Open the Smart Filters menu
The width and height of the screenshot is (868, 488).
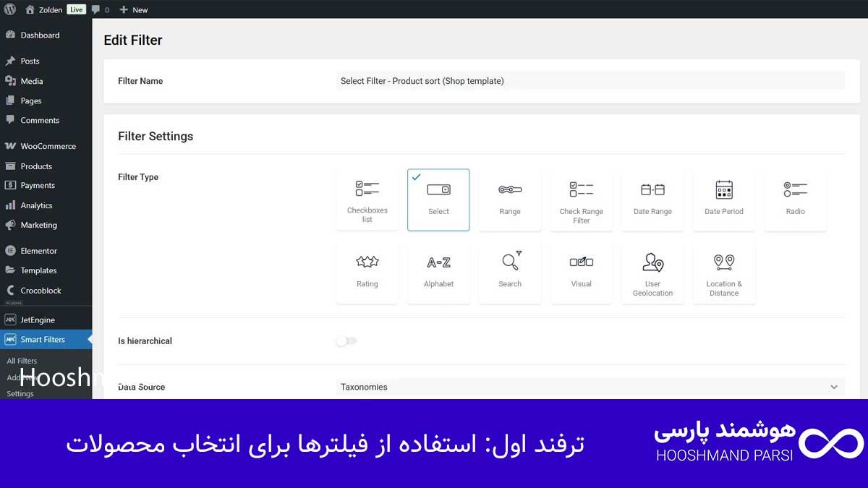tap(46, 339)
